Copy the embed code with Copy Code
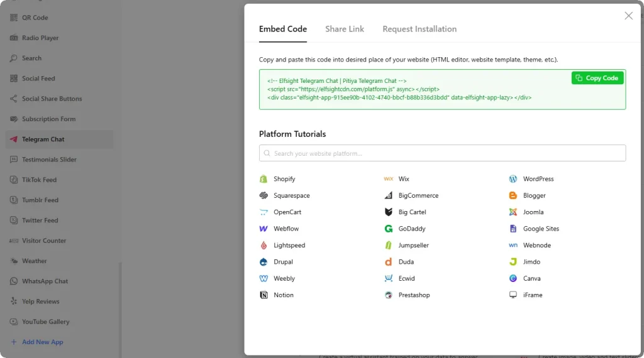The height and width of the screenshot is (358, 644). [x=597, y=78]
